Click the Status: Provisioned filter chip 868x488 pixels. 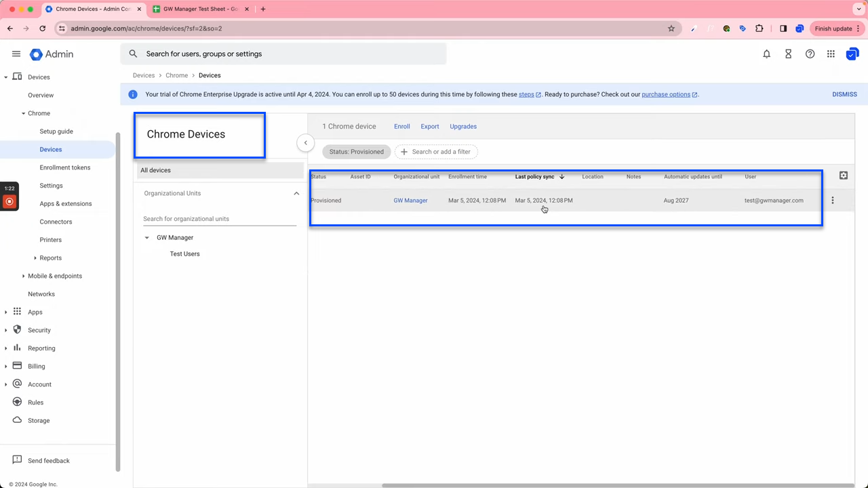[357, 152]
